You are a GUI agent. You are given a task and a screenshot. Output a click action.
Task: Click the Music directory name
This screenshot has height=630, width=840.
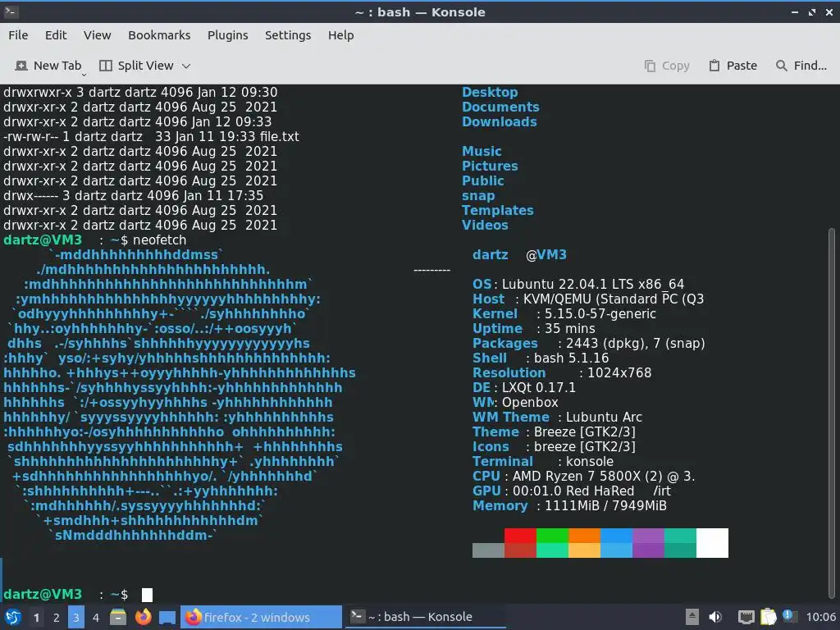click(x=482, y=151)
